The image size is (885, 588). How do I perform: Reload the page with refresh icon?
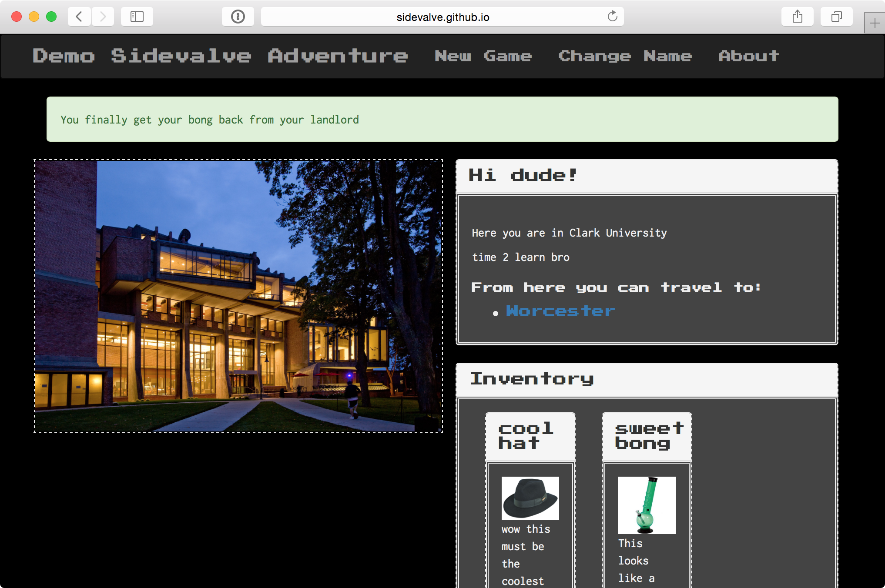point(612,17)
